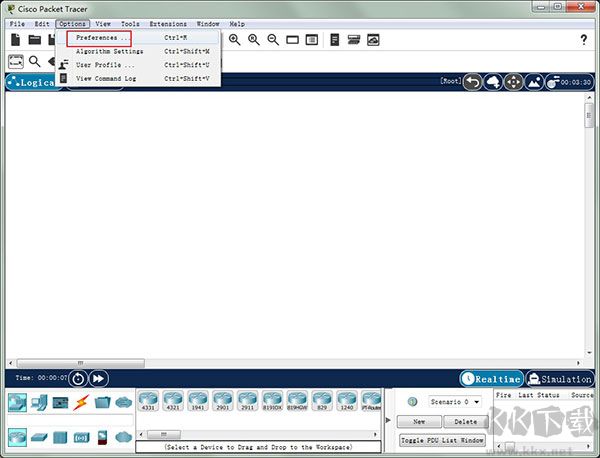Select the Connections lightning bolt icon
600x458 pixels.
(x=82, y=403)
